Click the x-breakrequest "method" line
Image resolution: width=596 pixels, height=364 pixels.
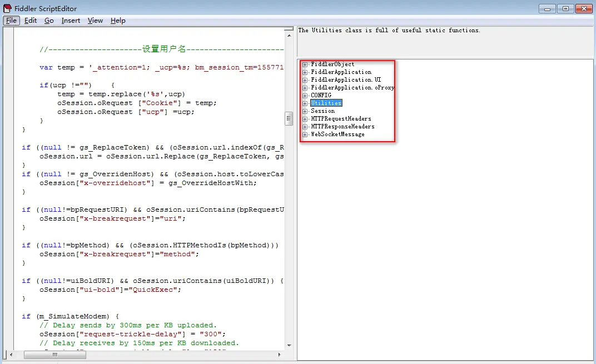click(x=120, y=254)
